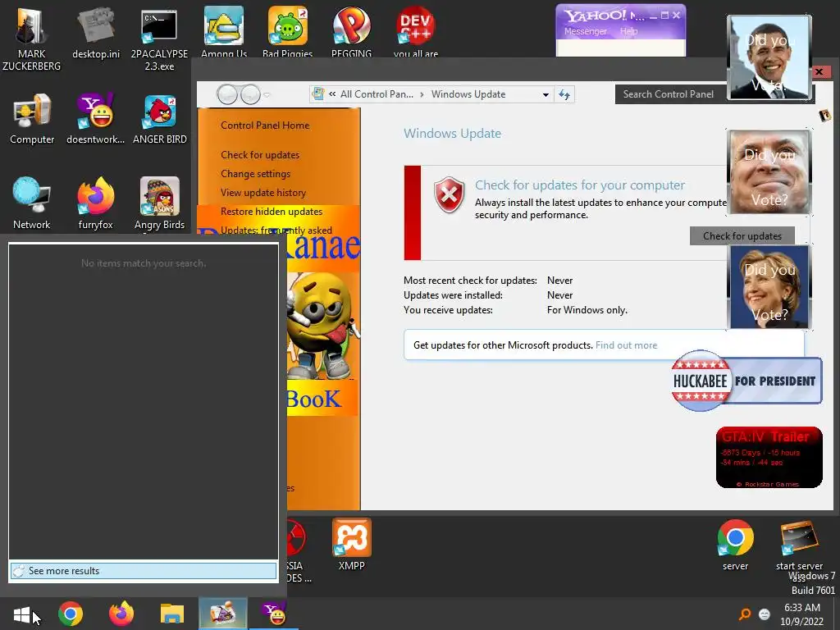
Task: Click the refresh button beside the address bar
Action: pyautogui.click(x=564, y=95)
